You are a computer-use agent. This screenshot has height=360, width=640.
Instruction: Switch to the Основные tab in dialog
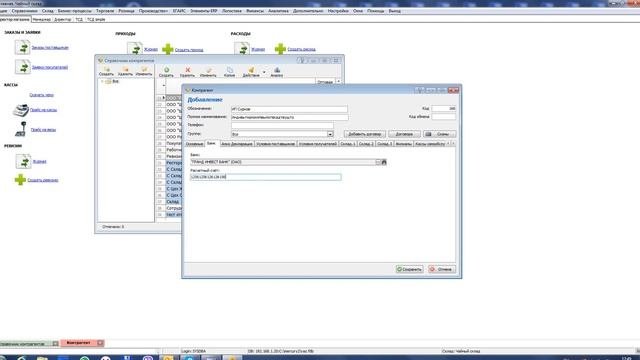click(x=194, y=144)
